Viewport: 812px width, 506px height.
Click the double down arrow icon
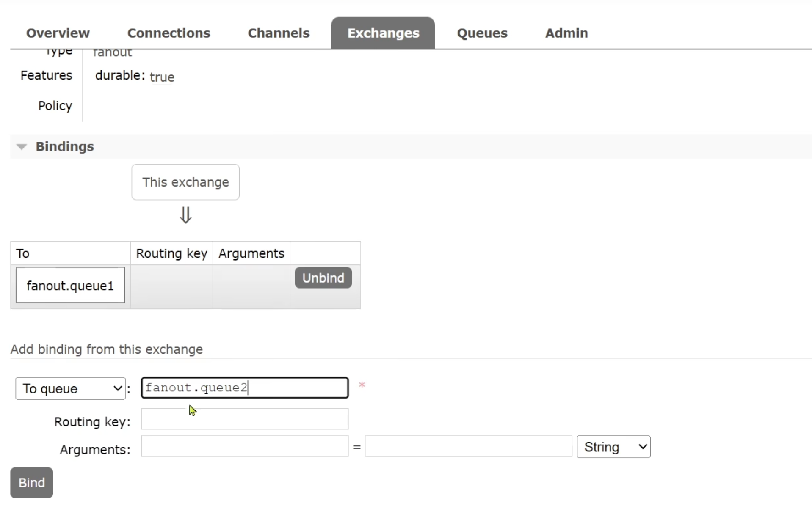(x=185, y=215)
